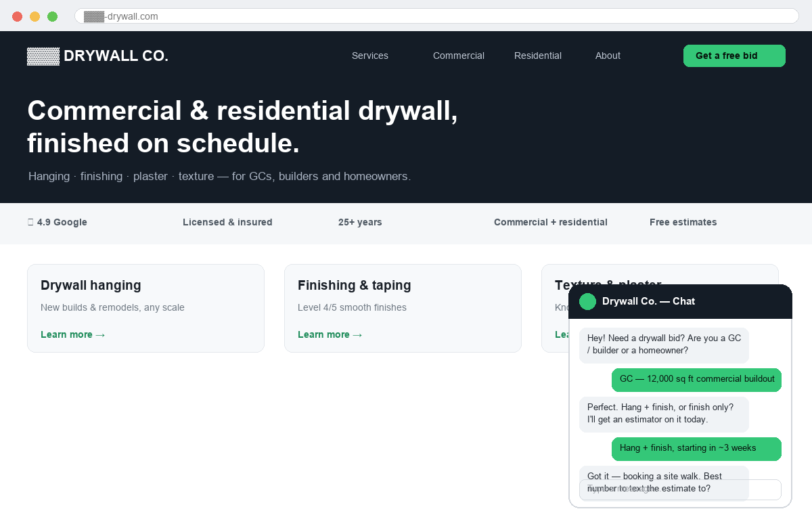Click the Licensed & insured badge
This screenshot has height=528, width=812.
(227, 222)
